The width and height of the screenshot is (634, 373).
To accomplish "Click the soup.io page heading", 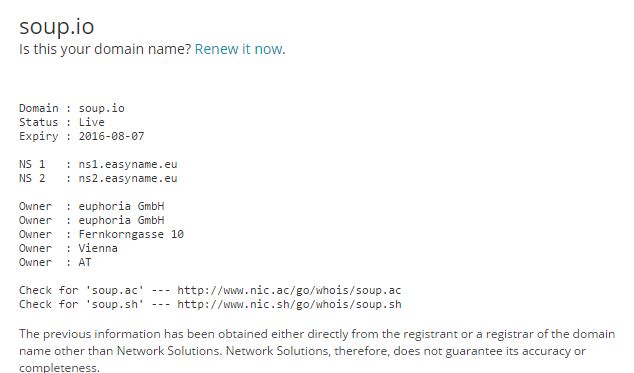I will tap(57, 26).
